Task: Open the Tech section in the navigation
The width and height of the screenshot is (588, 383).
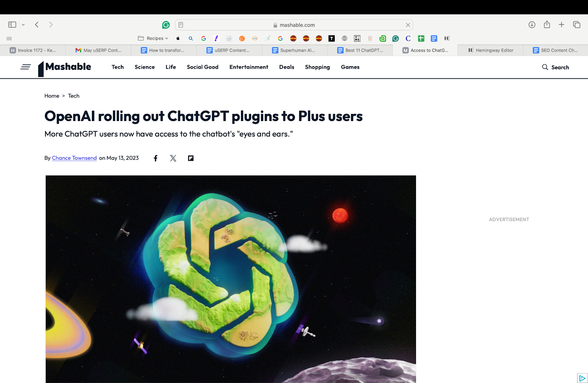Action: (x=118, y=67)
